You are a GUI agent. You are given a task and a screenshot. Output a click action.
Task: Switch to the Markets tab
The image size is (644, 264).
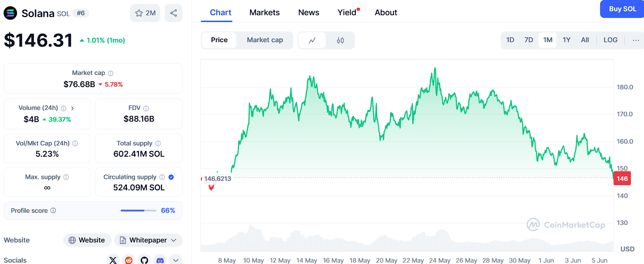coord(265,13)
